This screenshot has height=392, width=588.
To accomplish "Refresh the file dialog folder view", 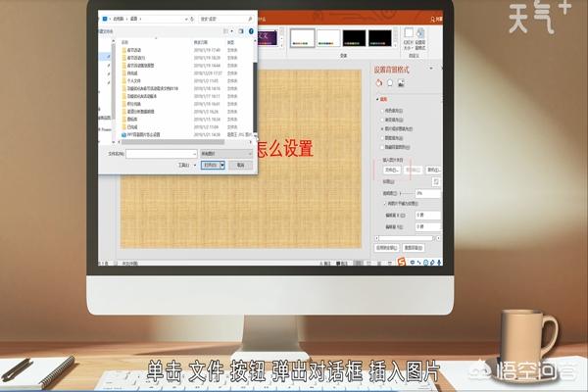I will [192, 19].
